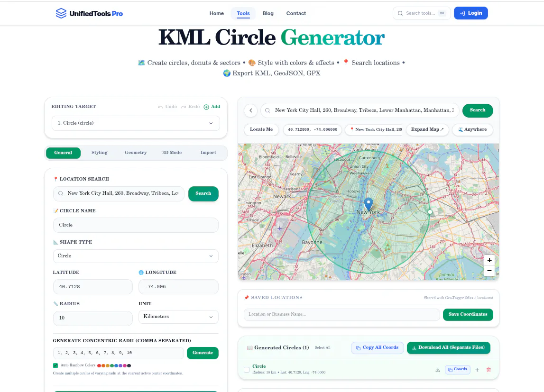This screenshot has height=392, width=544.
Task: Click Search next to map search bar
Action: (478, 110)
